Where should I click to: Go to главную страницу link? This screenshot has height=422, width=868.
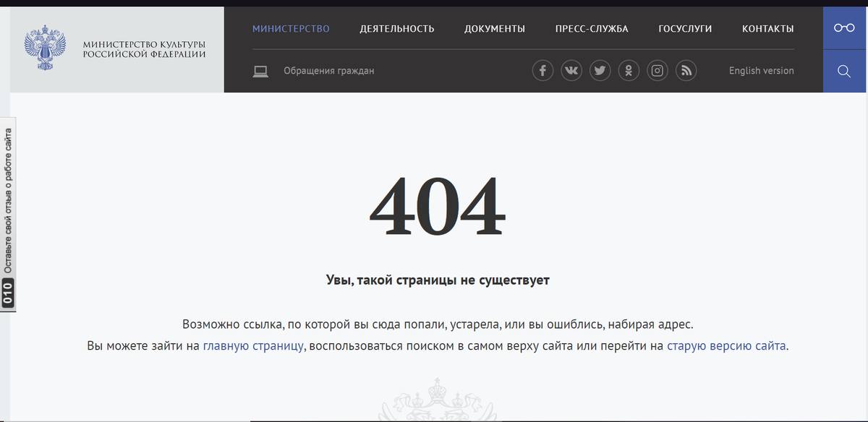[253, 346]
